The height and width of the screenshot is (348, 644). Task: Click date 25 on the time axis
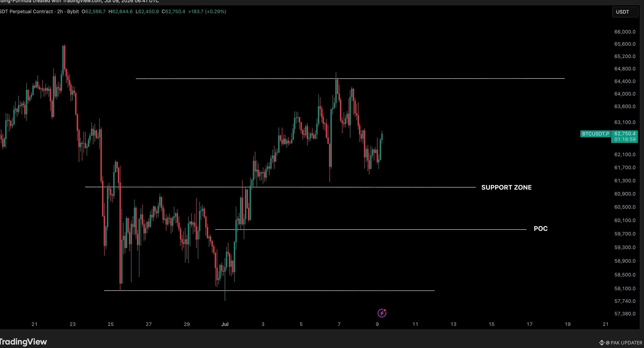point(110,324)
